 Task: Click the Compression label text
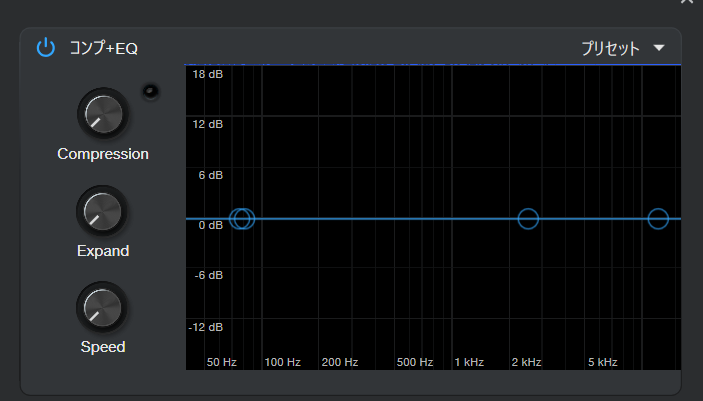(103, 154)
